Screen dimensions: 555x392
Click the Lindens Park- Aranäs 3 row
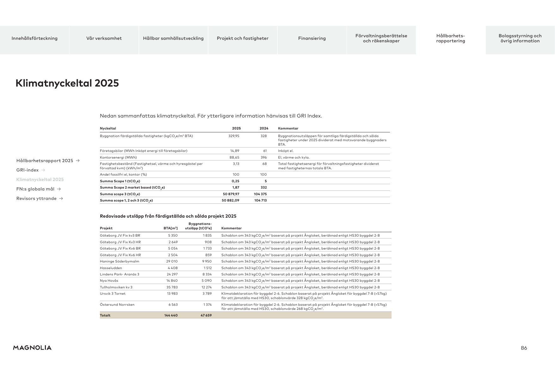tap(245, 274)
